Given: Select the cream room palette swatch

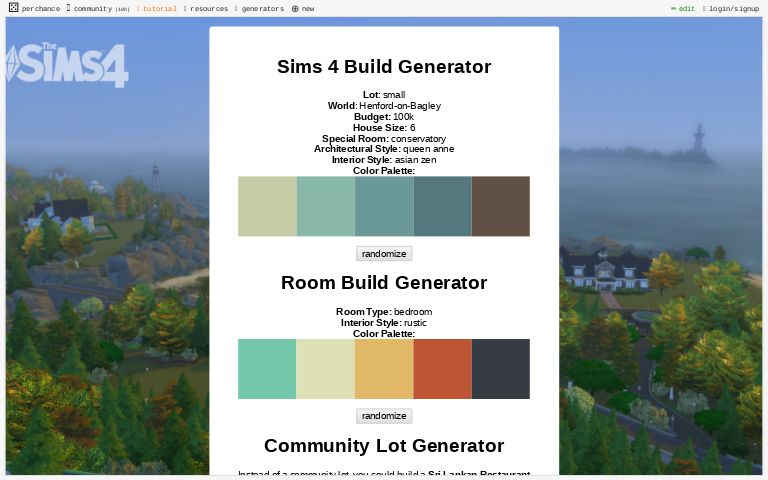Looking at the screenshot, I should click(x=326, y=369).
